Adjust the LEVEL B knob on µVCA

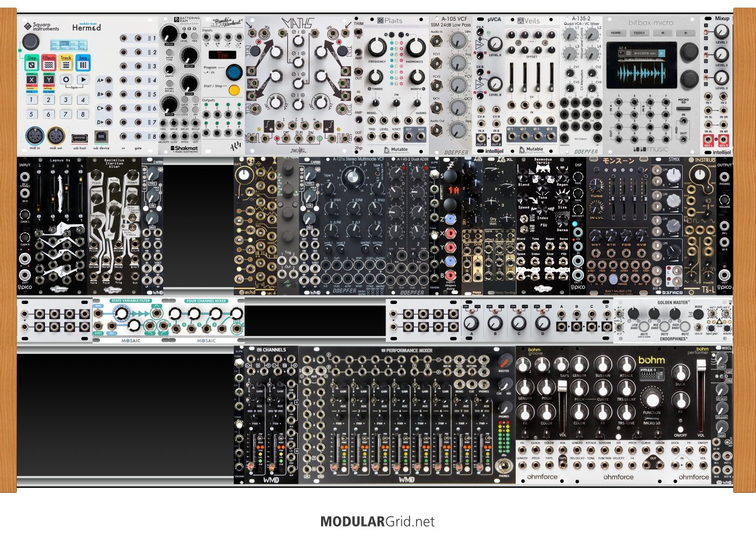coord(495,84)
